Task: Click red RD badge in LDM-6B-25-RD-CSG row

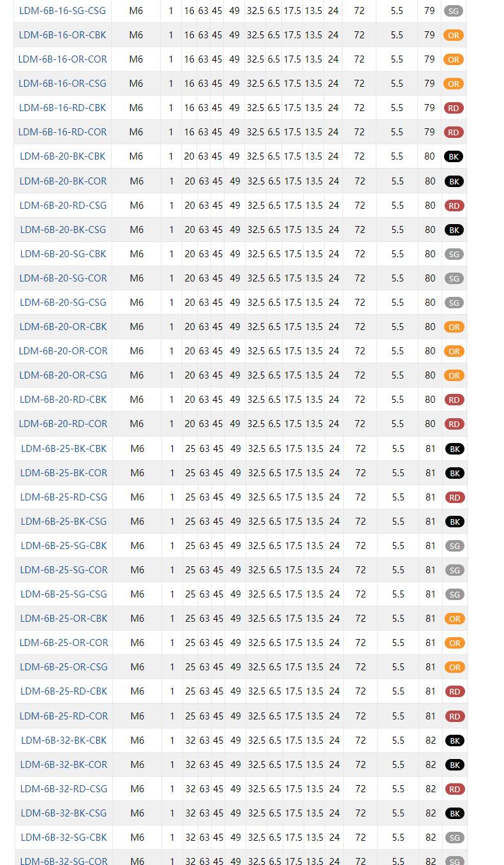Action: coord(455,497)
